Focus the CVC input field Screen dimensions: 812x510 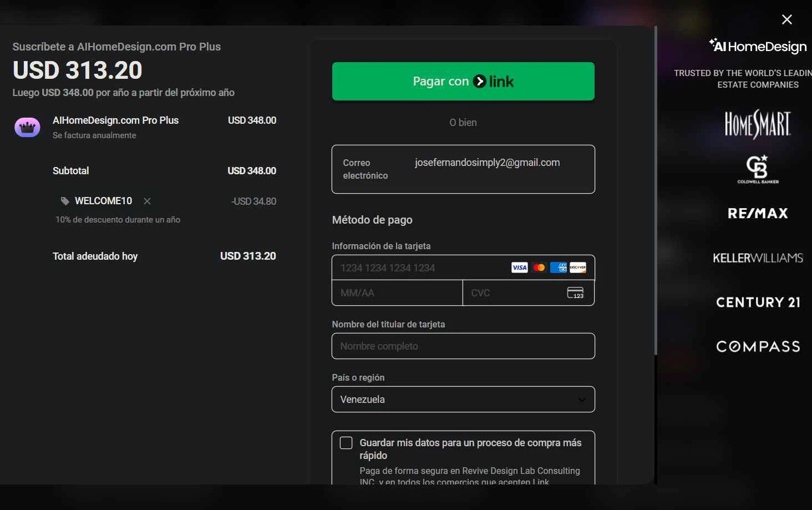click(528, 292)
